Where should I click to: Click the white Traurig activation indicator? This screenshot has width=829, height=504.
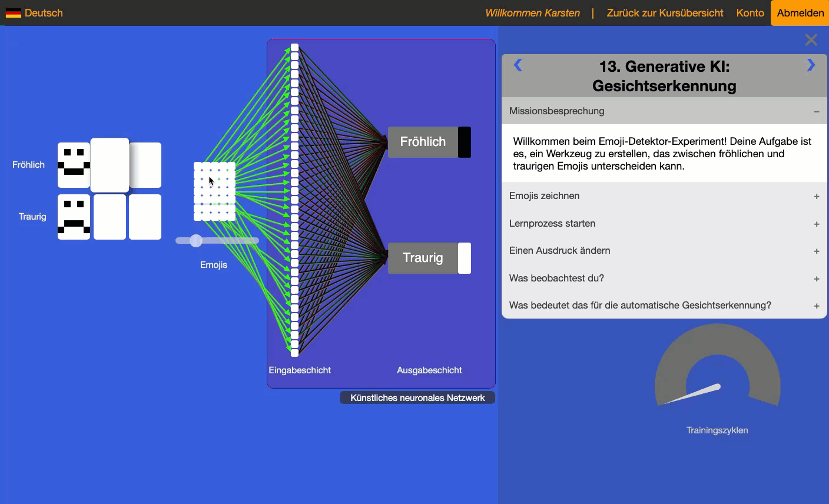(465, 258)
